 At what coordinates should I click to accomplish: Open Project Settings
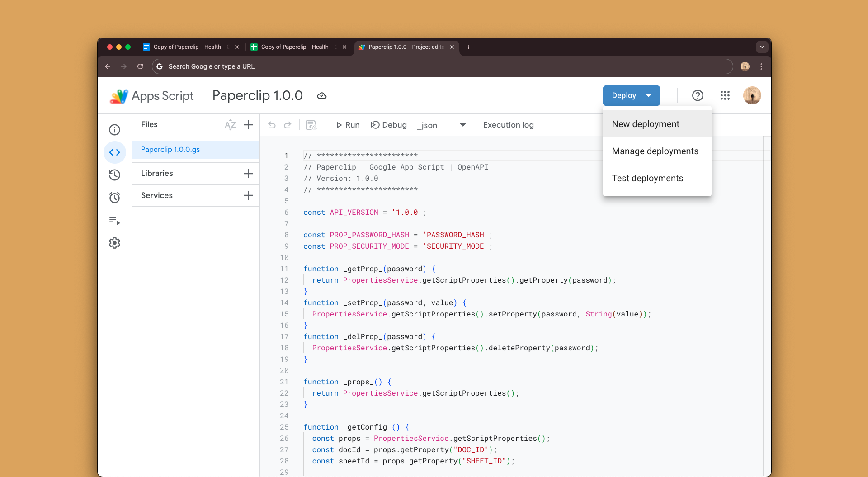coord(114,243)
